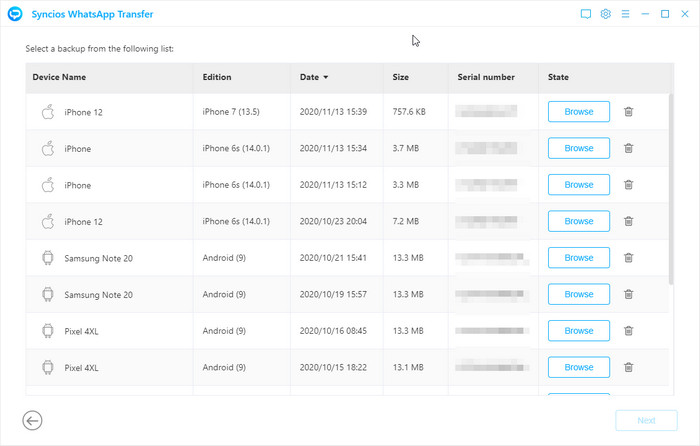
Task: Click the Syncios WhatsApp Transfer logo icon
Action: [15, 14]
